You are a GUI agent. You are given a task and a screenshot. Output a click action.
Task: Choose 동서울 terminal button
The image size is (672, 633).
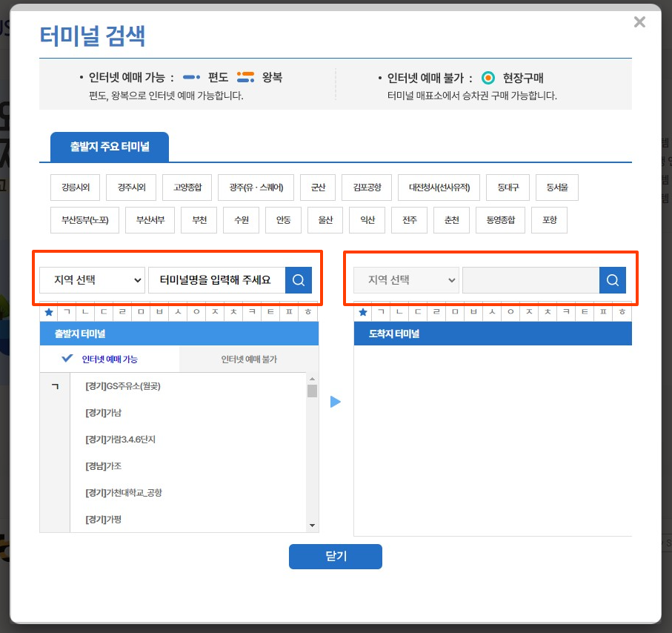point(556,188)
